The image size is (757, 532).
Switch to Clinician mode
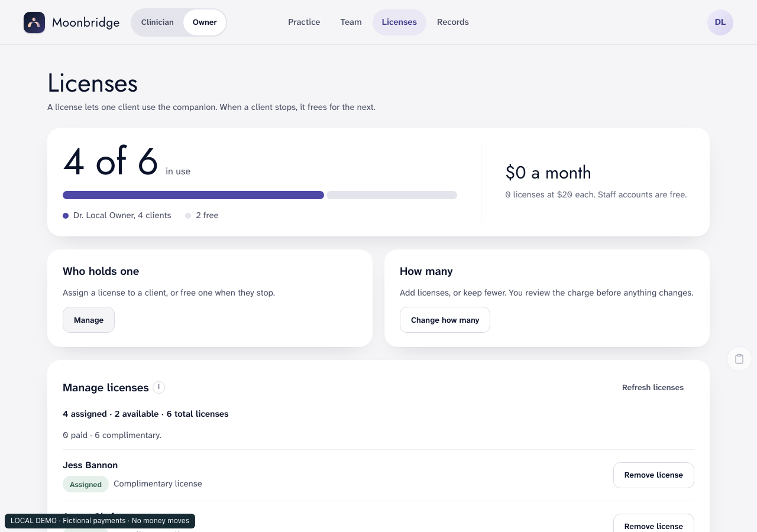157,22
